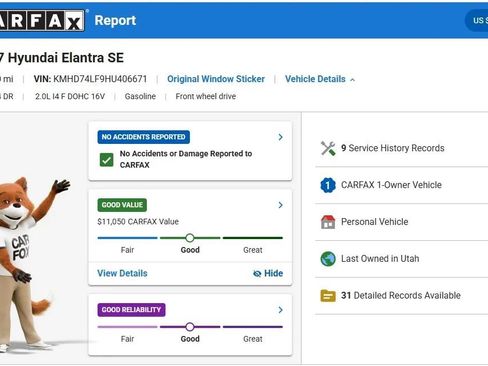Click 9 Service History Records text
The width and height of the screenshot is (488, 366).
click(x=393, y=148)
